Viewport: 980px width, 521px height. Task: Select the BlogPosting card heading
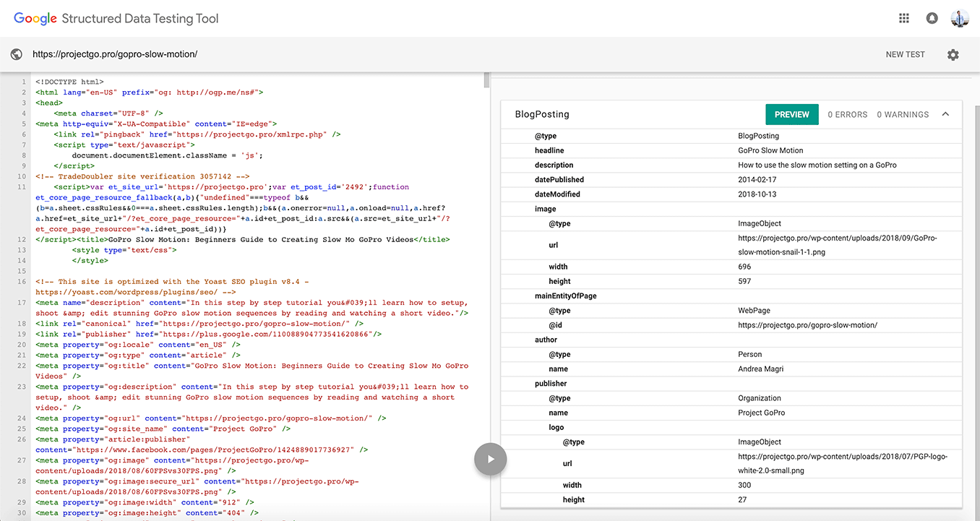pos(542,114)
